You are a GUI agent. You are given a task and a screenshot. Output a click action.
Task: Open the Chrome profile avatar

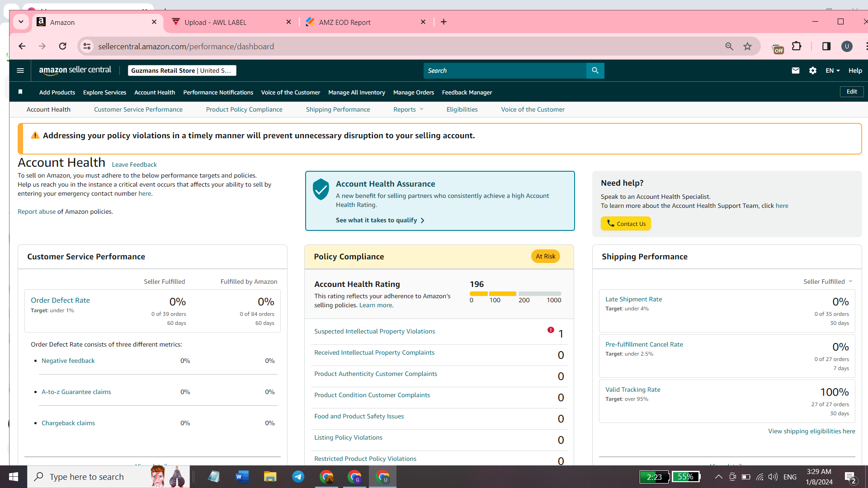[847, 46]
